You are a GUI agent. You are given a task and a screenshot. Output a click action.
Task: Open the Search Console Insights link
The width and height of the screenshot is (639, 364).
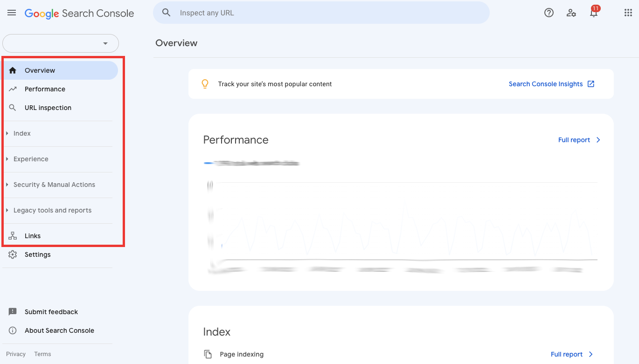(x=551, y=84)
